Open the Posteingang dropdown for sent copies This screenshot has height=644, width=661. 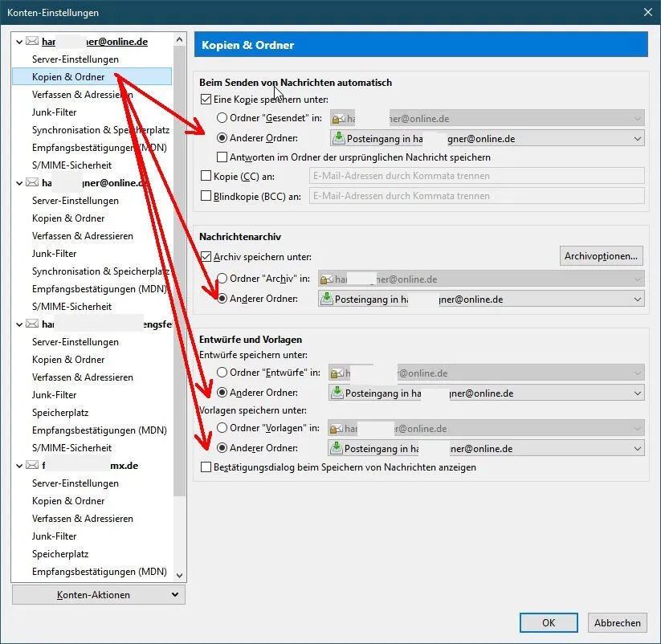pos(488,139)
